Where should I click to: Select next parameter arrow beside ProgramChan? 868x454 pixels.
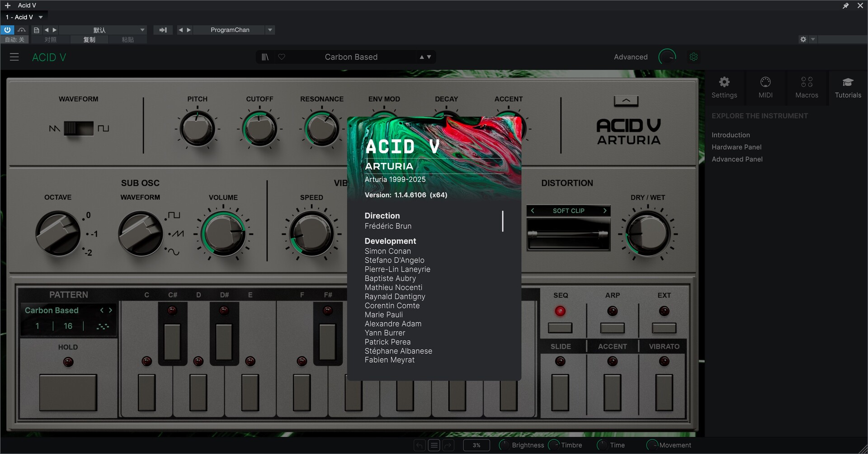[189, 30]
